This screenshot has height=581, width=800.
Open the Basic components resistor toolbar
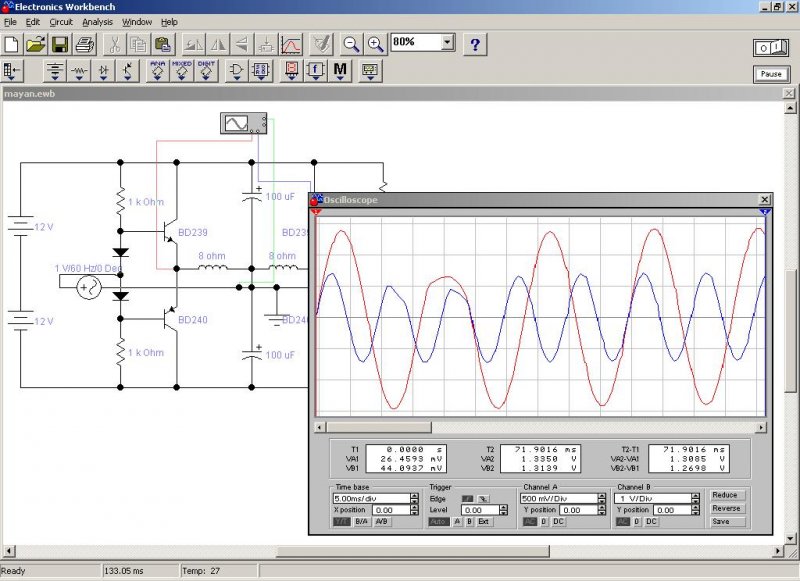click(x=80, y=71)
